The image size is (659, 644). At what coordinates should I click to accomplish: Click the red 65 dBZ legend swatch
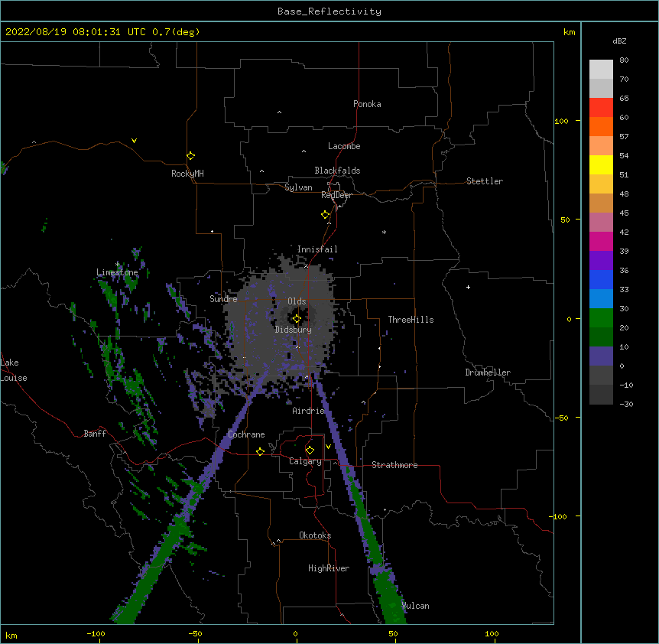601,107
